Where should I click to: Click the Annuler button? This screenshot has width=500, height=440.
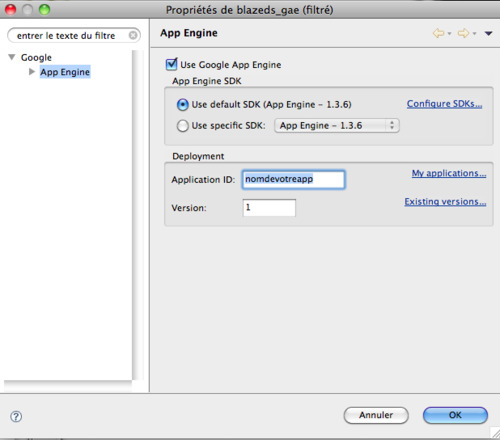[x=376, y=415]
